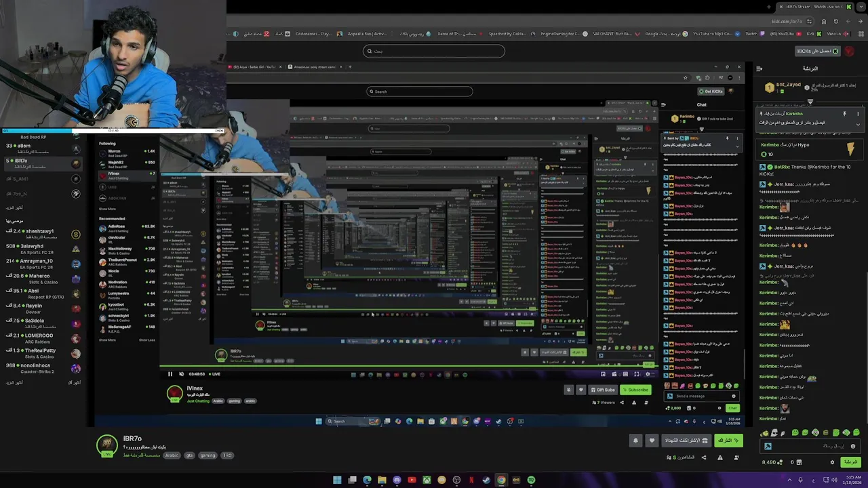Open viewers list المشاهدون 5
Image resolution: width=868 pixels, height=488 pixels.
click(680, 457)
